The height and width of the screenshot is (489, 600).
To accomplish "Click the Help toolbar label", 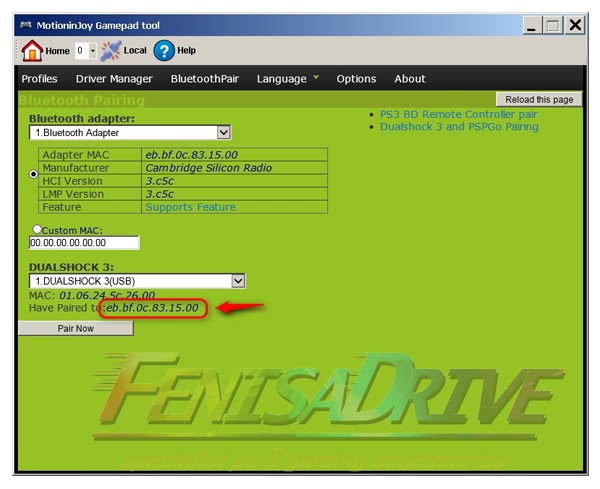I will coord(186,51).
